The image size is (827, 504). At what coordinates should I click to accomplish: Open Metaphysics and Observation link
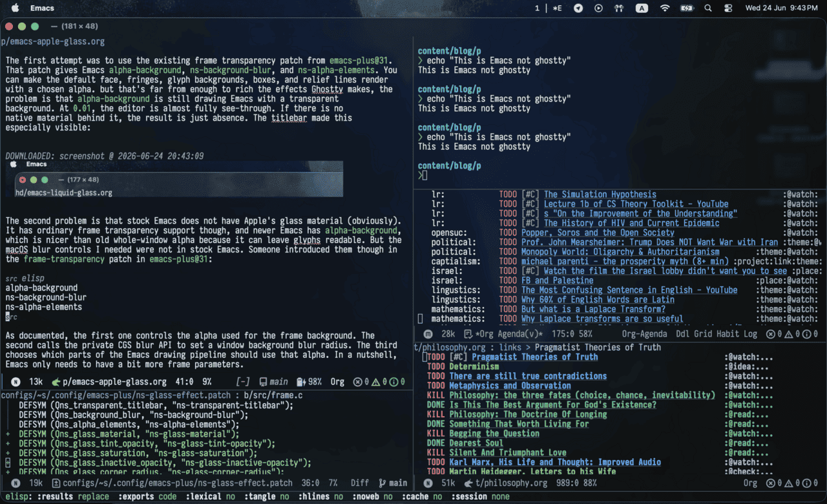[x=510, y=386]
